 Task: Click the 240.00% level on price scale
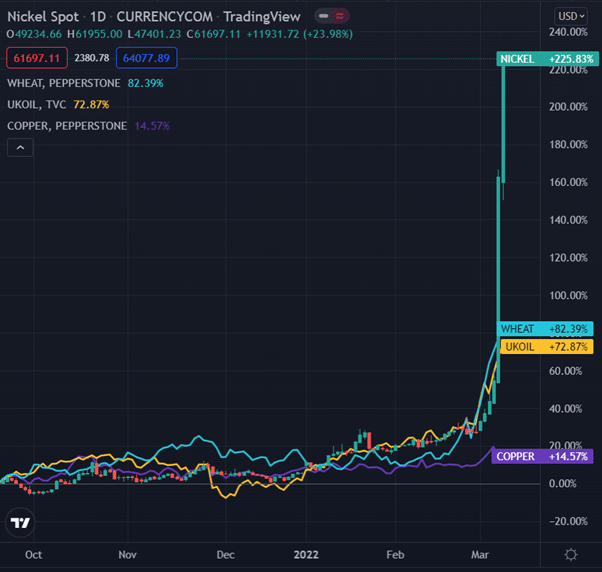click(x=568, y=32)
